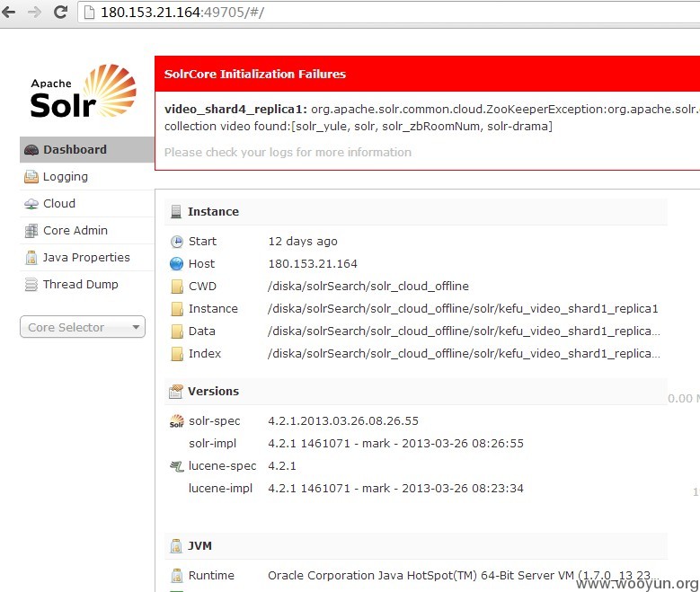Open the Java Properties menu item
The height and width of the screenshot is (592, 700).
(x=87, y=257)
